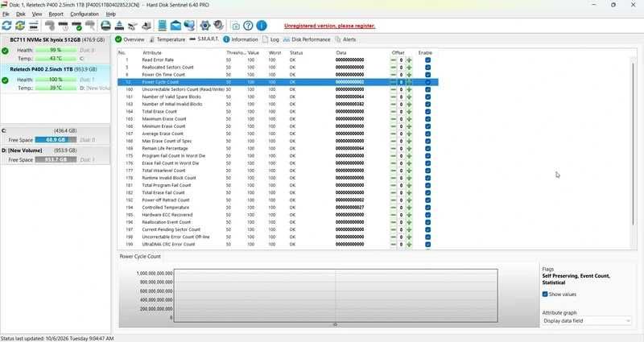
Task: Toggle the Show values checkbox
Action: [x=545, y=295]
